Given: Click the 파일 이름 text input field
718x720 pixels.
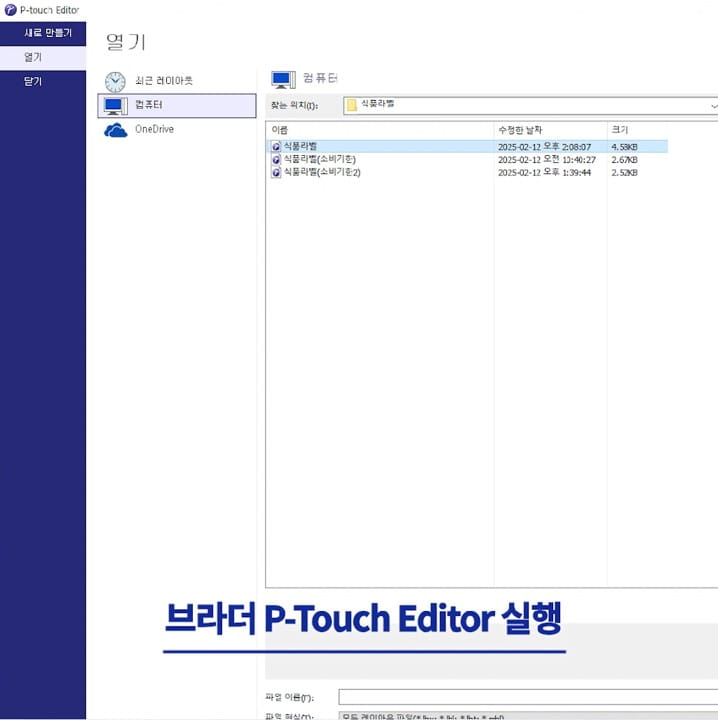Looking at the screenshot, I should [x=528, y=696].
